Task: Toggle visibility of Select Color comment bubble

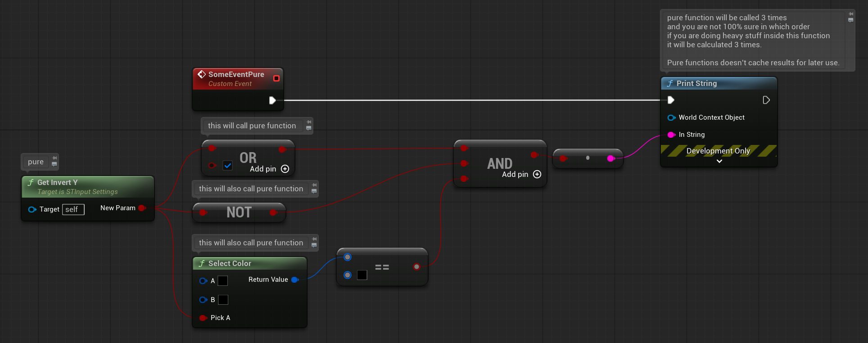Action: [x=314, y=245]
